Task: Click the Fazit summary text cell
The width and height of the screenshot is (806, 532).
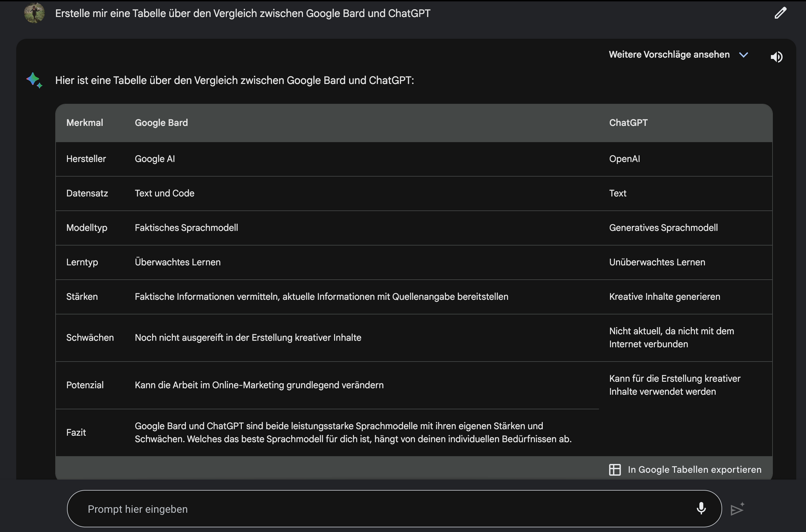Action: [x=353, y=432]
